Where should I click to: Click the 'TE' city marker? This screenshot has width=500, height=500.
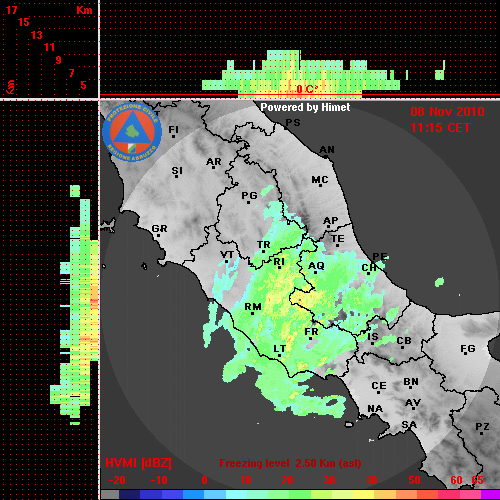(x=338, y=240)
